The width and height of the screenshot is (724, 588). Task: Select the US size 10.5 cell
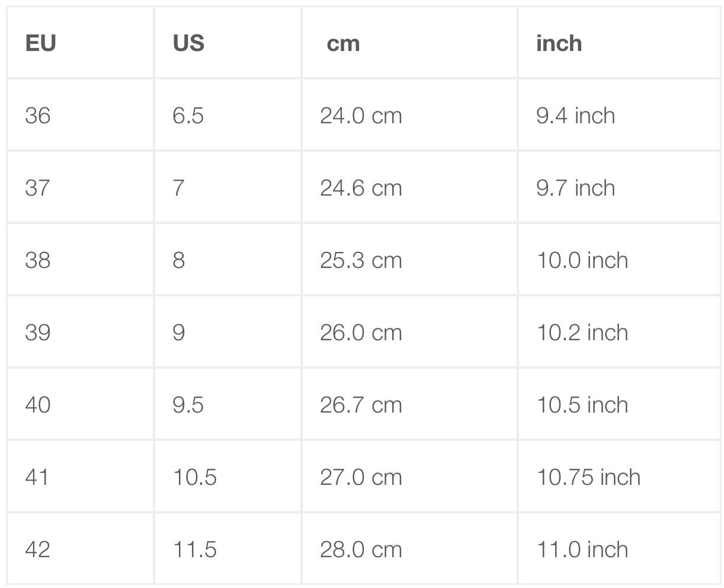click(x=194, y=477)
